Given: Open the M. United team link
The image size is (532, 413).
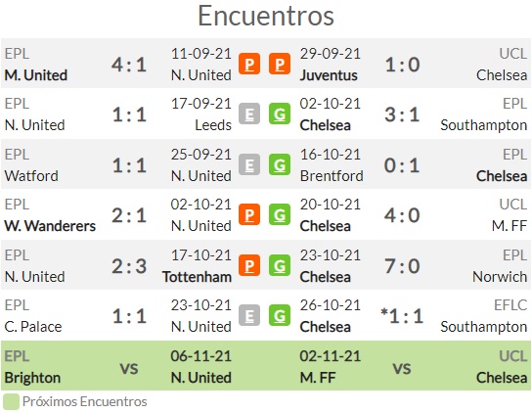Looking at the screenshot, I should point(36,75).
